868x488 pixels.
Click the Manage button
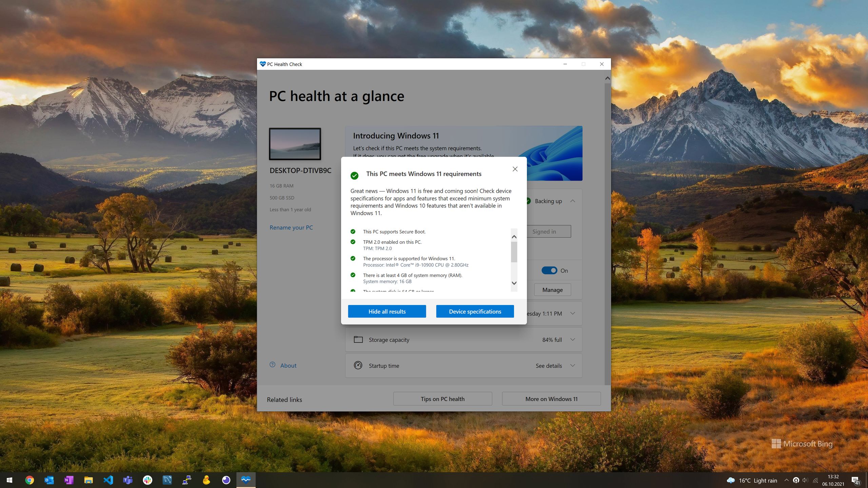click(x=552, y=290)
